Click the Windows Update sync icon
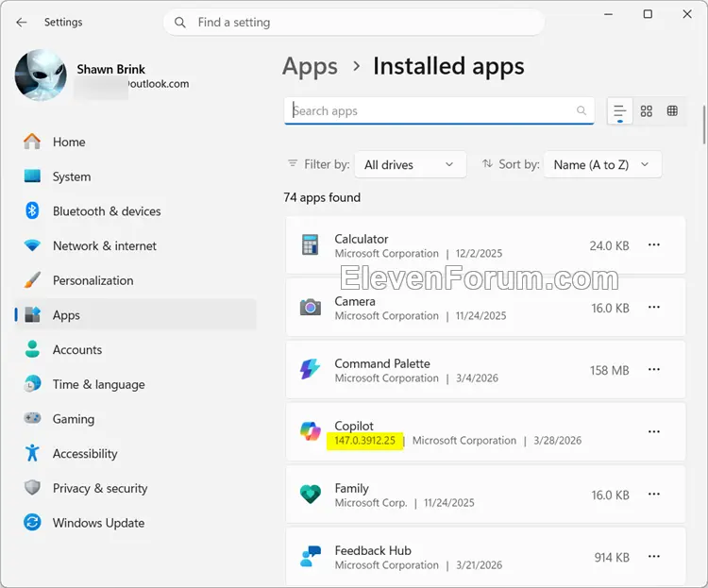Image resolution: width=708 pixels, height=588 pixels. (32, 522)
